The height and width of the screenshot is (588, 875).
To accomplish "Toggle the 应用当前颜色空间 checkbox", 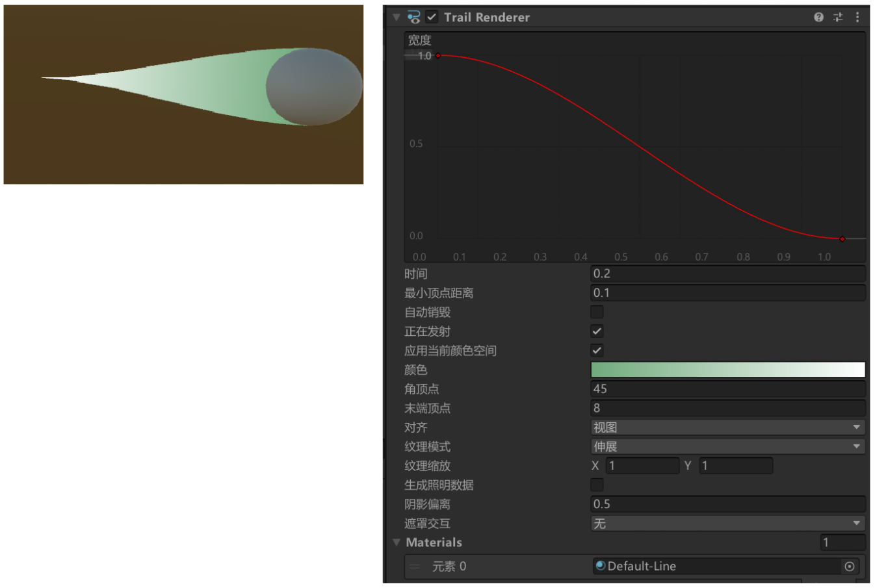I will [597, 350].
